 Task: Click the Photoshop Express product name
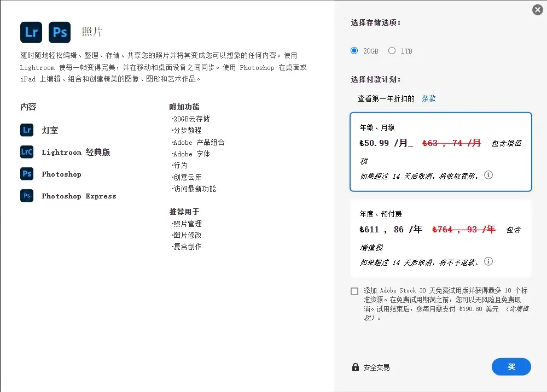79,196
